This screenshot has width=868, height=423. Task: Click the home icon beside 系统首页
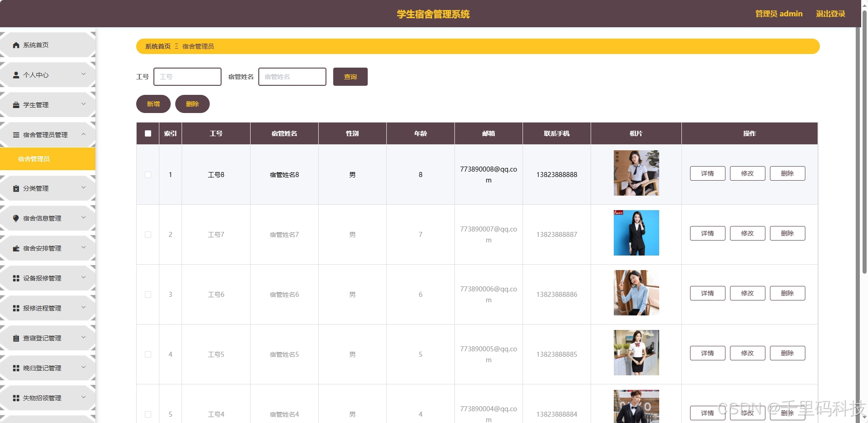coord(16,45)
